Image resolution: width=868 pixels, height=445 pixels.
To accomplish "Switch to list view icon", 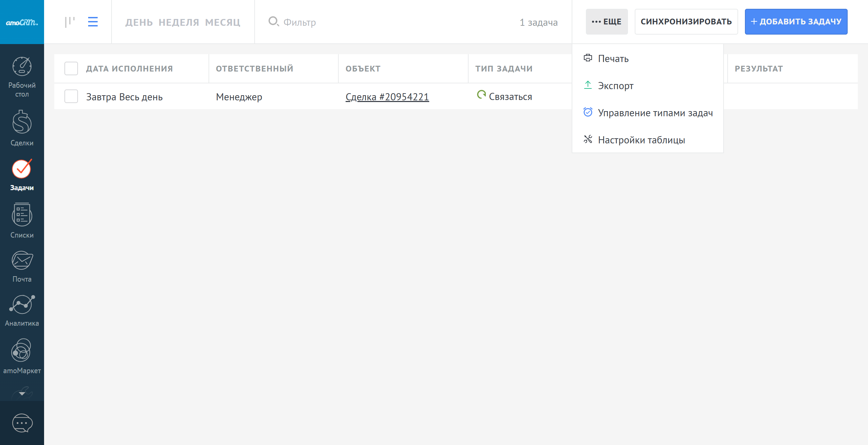I will coord(93,22).
